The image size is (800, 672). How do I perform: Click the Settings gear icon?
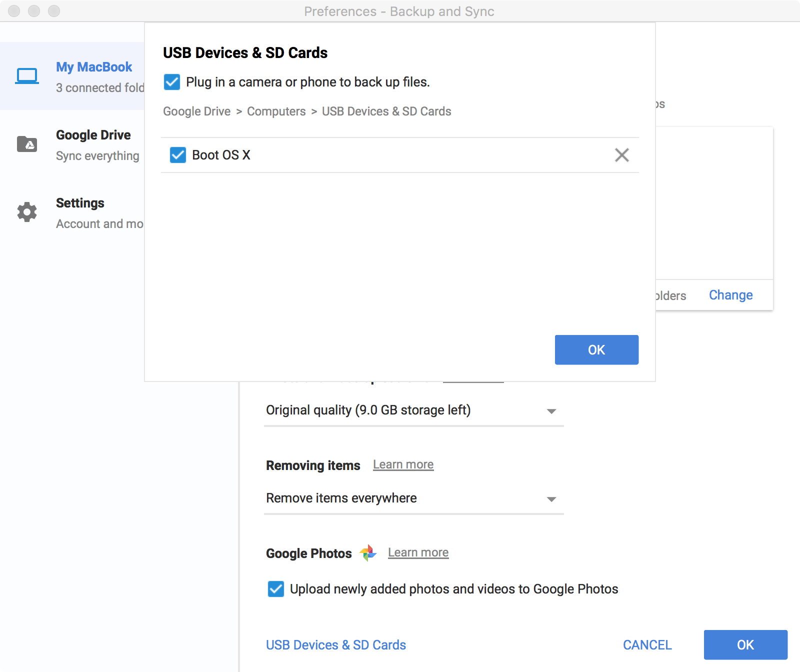[x=27, y=212]
